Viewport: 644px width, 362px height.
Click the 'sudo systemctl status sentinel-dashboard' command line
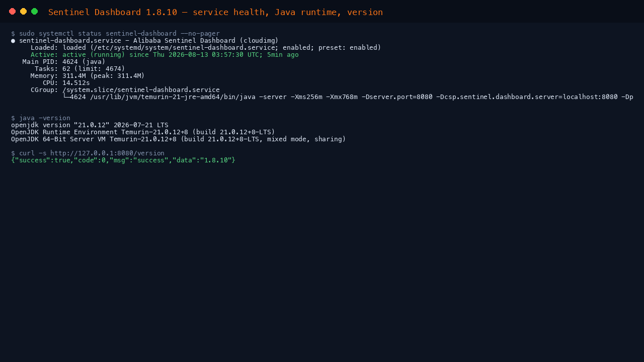click(x=115, y=34)
